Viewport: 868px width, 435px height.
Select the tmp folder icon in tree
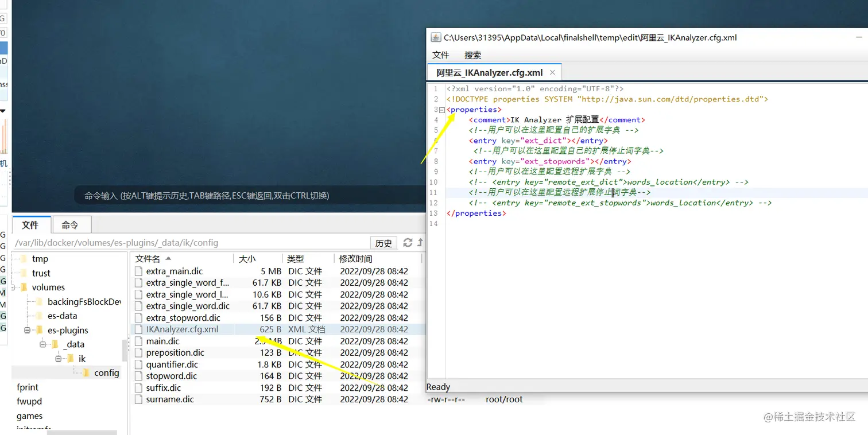[x=24, y=259]
